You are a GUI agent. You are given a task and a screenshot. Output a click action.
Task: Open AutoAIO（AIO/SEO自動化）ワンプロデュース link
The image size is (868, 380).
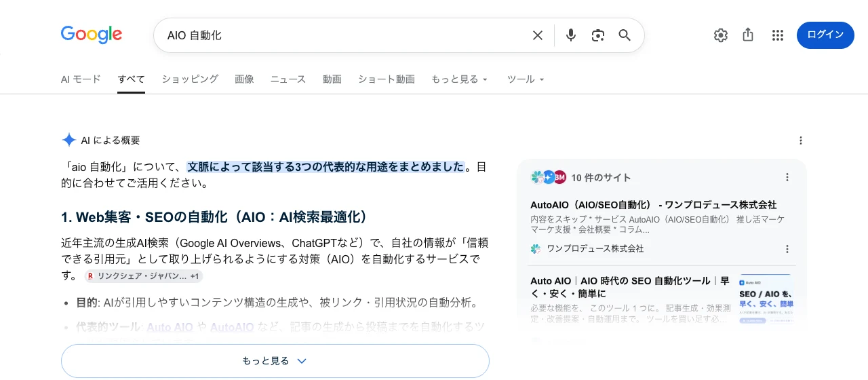pos(654,204)
